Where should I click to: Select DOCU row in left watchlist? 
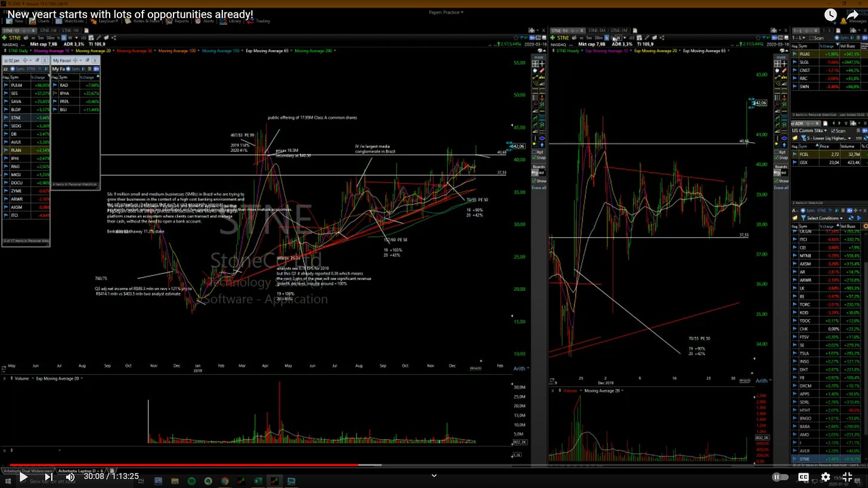(x=25, y=182)
